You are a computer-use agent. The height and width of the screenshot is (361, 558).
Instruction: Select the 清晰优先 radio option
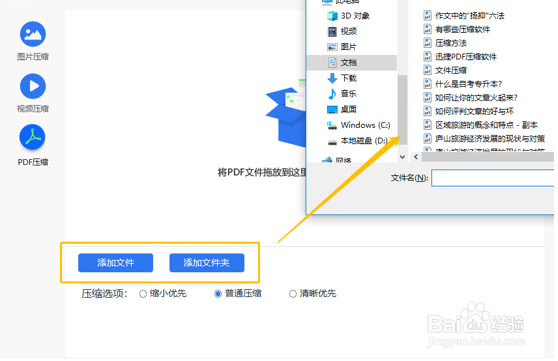tap(293, 294)
